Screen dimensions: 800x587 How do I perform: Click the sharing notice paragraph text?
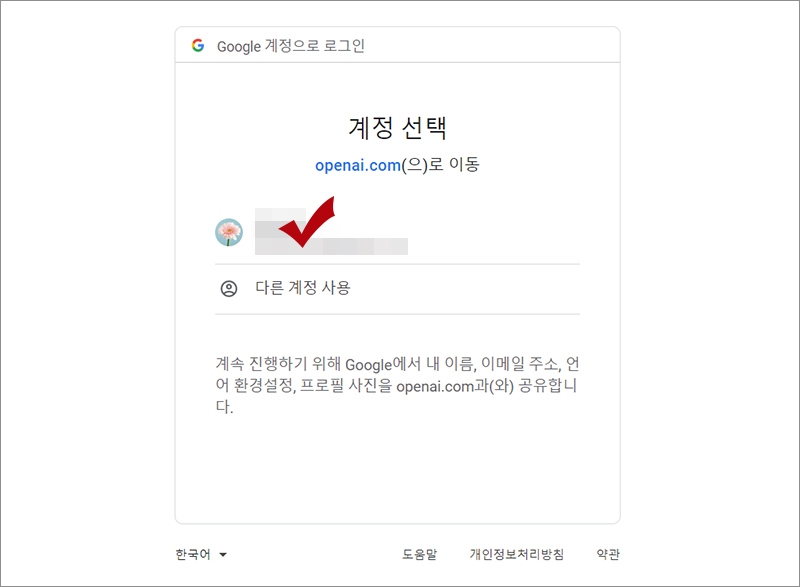397,385
